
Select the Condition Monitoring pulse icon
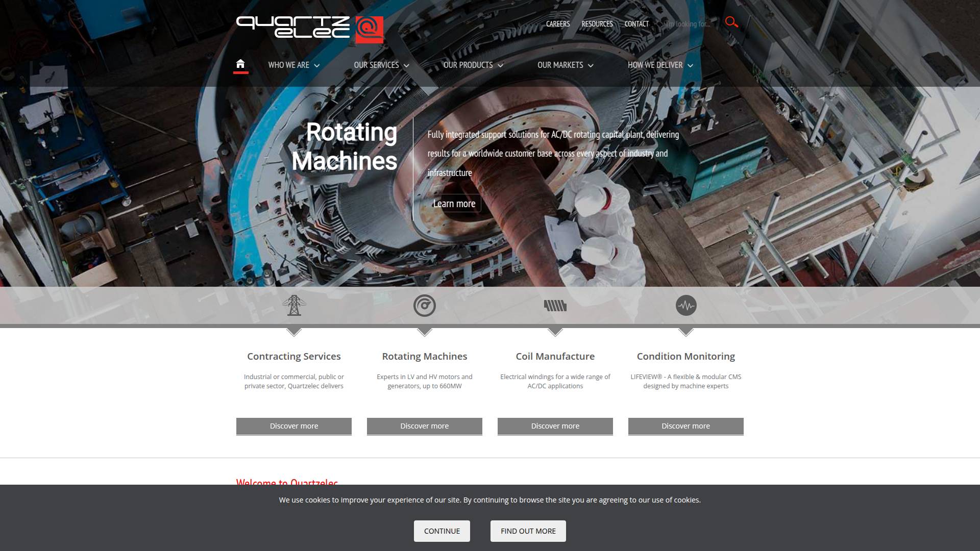click(686, 306)
